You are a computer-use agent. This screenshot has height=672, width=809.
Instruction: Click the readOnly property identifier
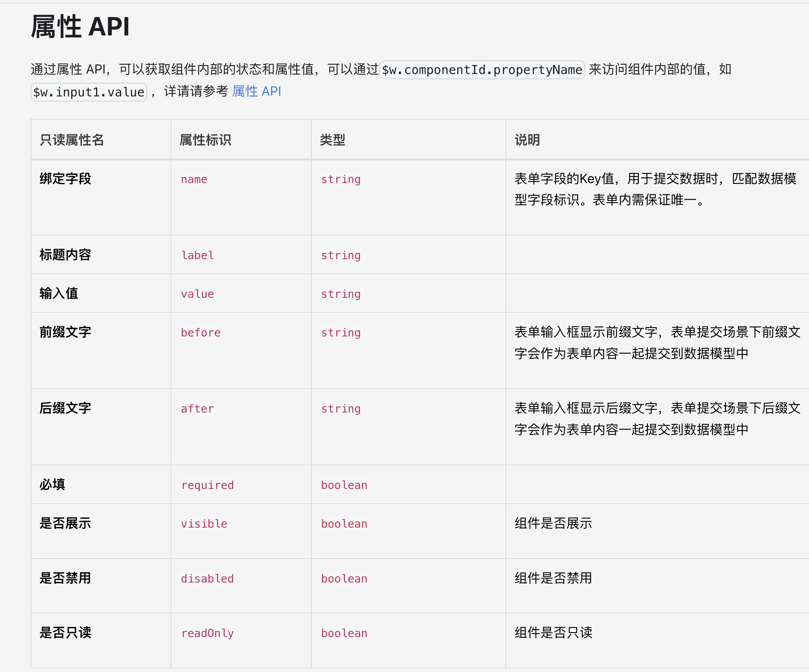208,633
